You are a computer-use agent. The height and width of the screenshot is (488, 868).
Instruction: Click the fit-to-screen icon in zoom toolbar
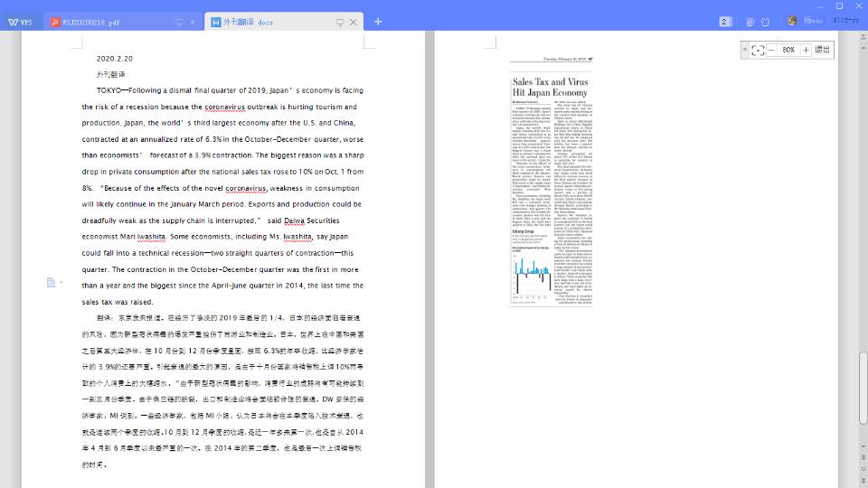pos(758,50)
